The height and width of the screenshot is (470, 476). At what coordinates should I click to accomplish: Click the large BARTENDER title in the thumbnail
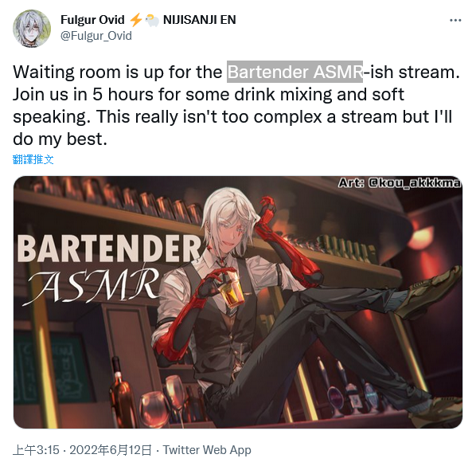coord(109,248)
